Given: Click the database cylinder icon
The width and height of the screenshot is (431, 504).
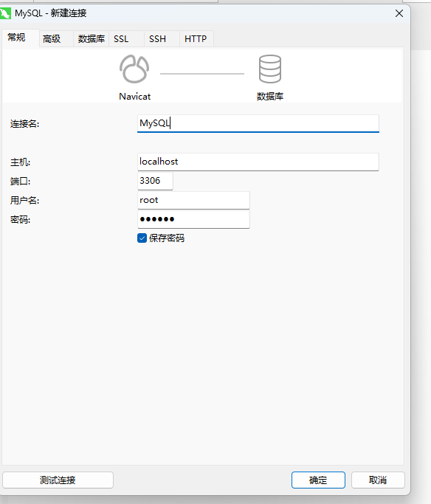Looking at the screenshot, I should [270, 69].
